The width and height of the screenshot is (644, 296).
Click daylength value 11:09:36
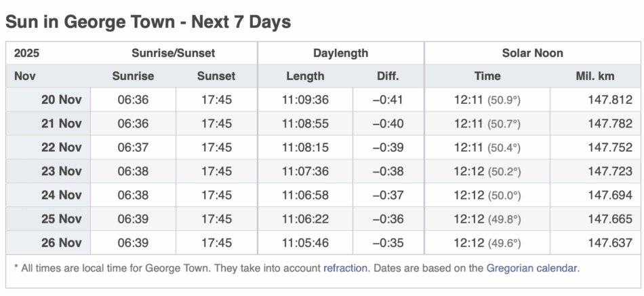[305, 100]
